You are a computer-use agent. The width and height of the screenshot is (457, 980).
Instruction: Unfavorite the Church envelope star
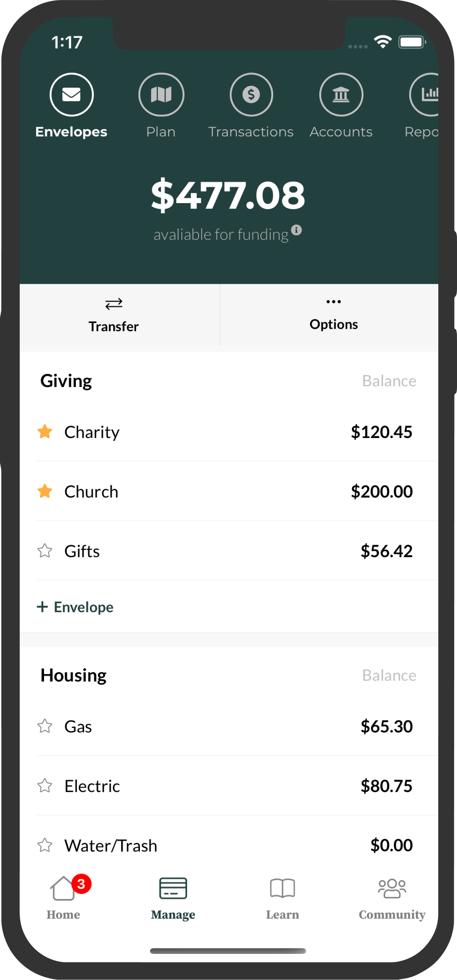(x=45, y=491)
